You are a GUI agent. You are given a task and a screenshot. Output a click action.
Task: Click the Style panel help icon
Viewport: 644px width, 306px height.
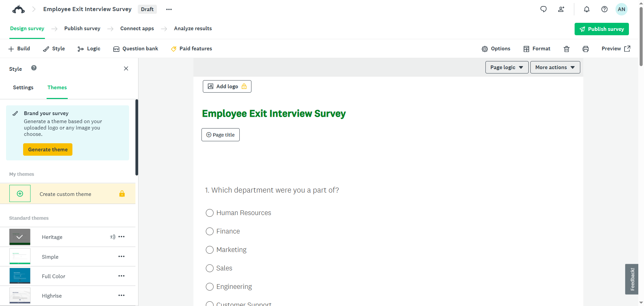pyautogui.click(x=34, y=68)
